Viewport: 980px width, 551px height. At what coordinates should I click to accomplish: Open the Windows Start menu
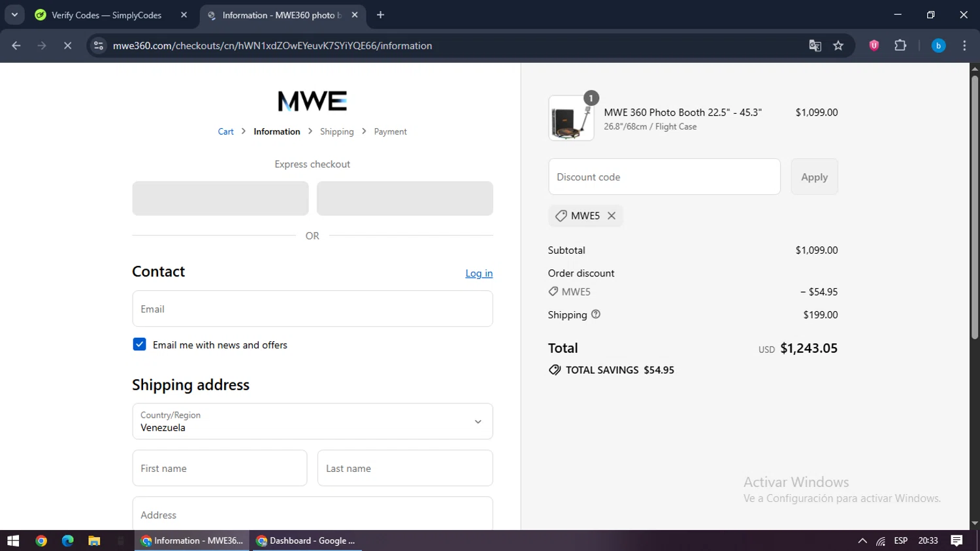(13, 541)
